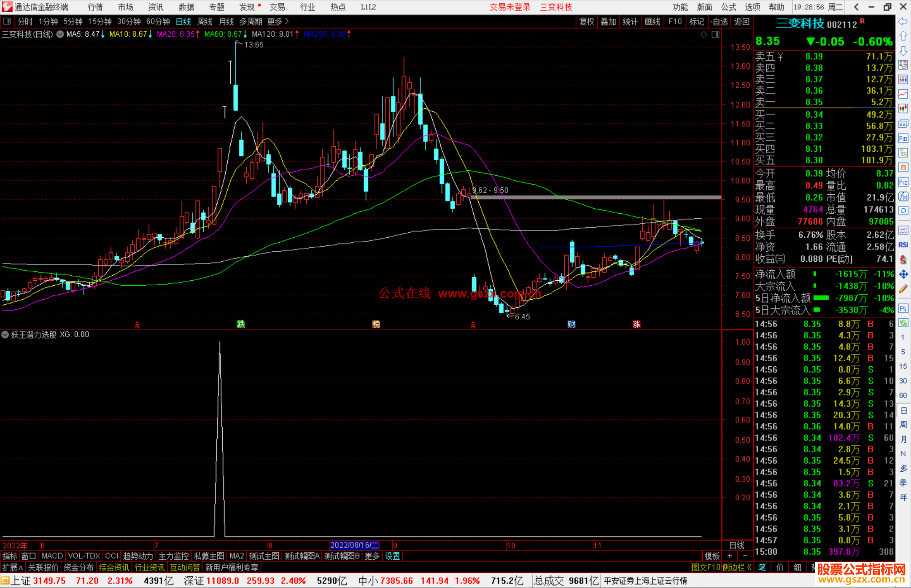
Task: Click the trend line chart sidebar icon
Action: coord(903,94)
